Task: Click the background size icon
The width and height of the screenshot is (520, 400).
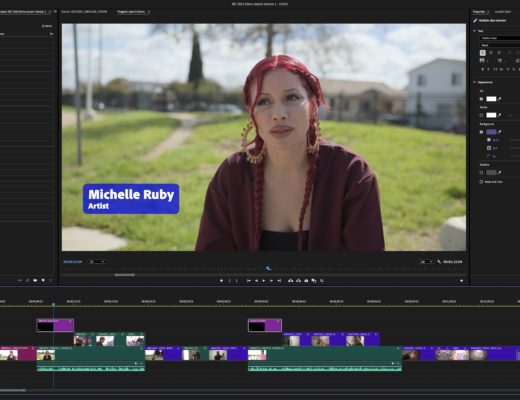Action: [489, 148]
